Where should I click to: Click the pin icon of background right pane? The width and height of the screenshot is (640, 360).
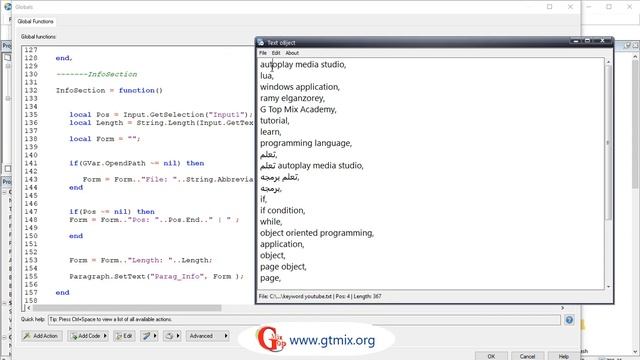pos(627,46)
